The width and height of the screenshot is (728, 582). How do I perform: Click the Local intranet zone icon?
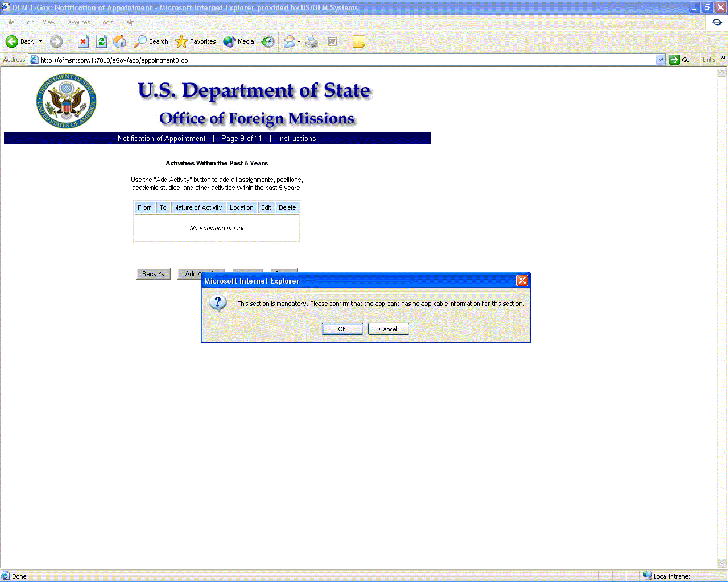647,576
